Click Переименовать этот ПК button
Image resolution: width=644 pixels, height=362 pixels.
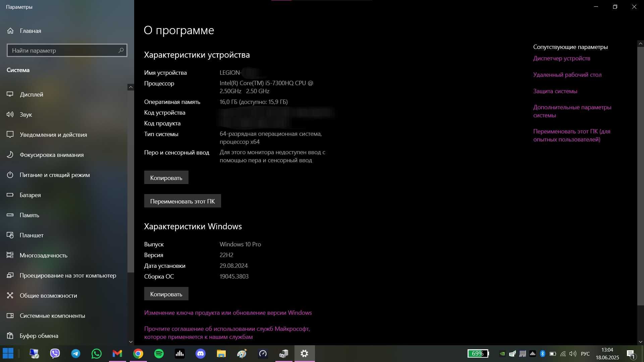[182, 201]
